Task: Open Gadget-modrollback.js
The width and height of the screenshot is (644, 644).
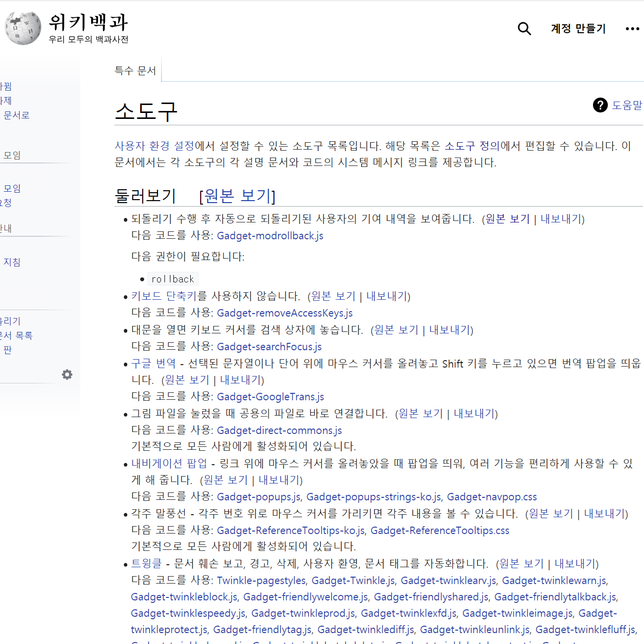Action: click(270, 236)
